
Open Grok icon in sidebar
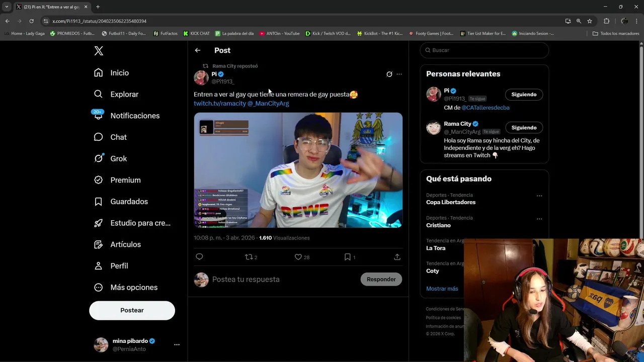[99, 158]
